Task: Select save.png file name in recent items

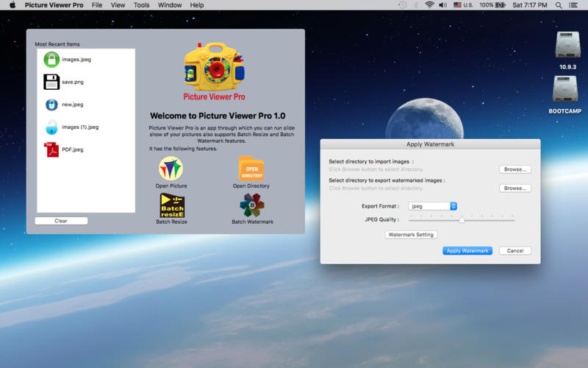Action: click(73, 82)
